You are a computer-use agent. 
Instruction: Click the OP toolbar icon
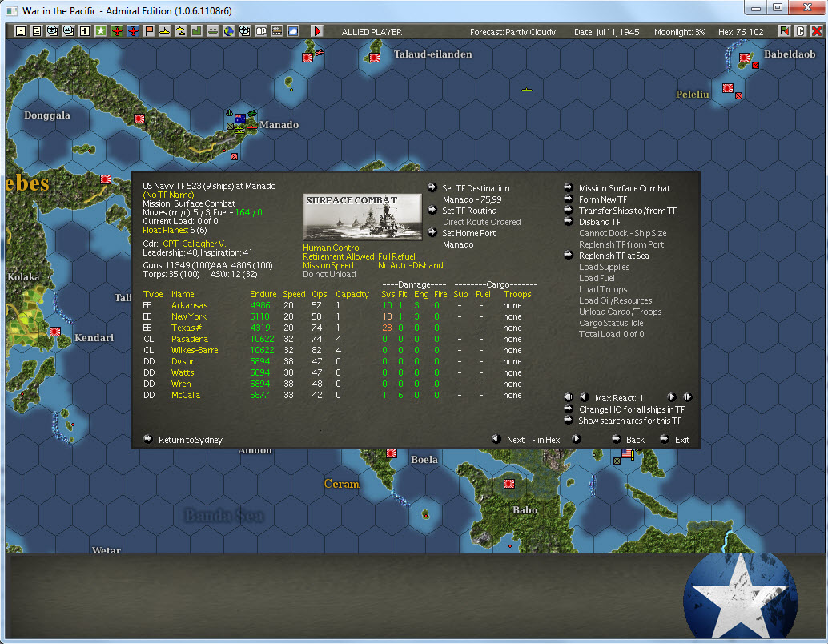[x=261, y=32]
